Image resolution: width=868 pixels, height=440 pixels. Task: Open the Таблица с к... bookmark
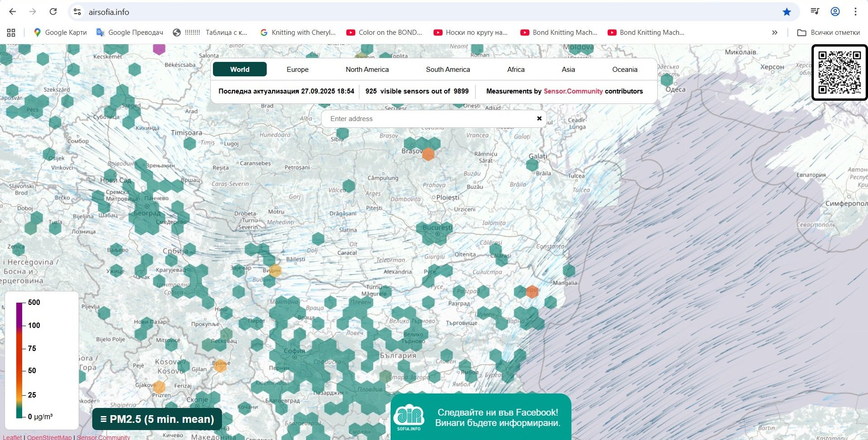pyautogui.click(x=210, y=33)
